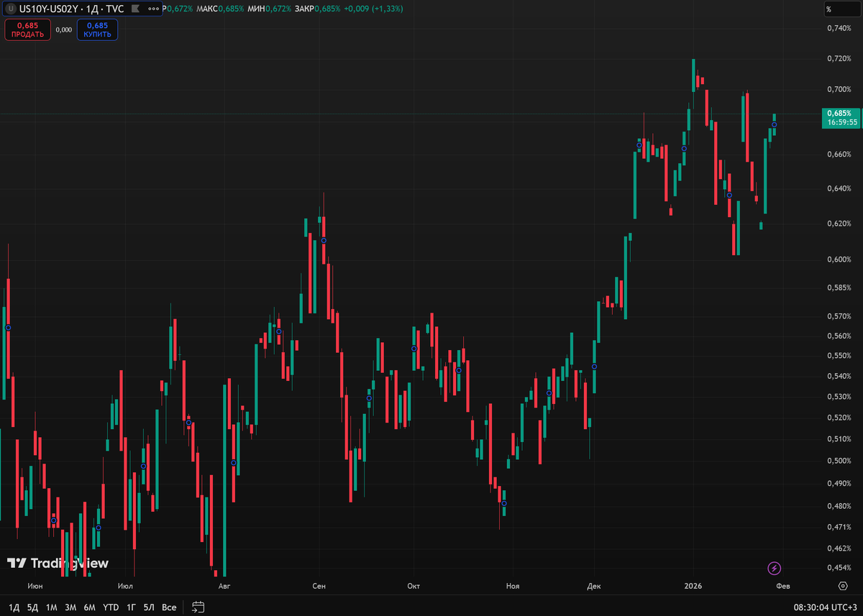Click the 0,720% price axis label
Image resolution: width=863 pixels, height=616 pixels.
click(839, 58)
